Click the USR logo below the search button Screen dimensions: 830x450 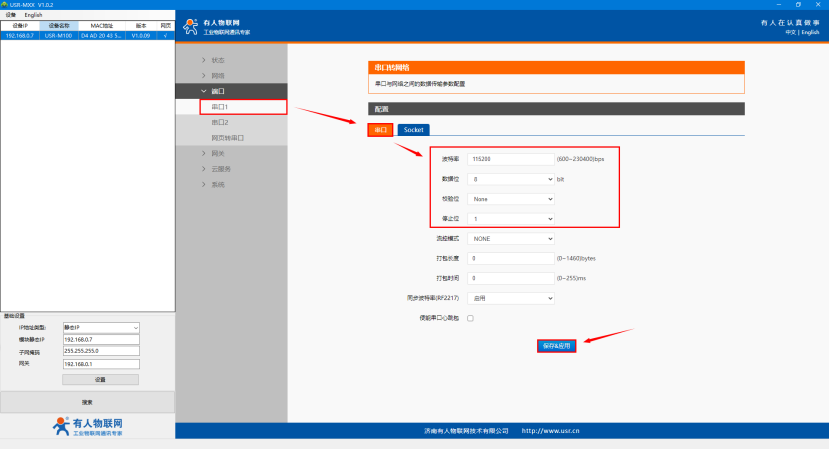click(88, 427)
